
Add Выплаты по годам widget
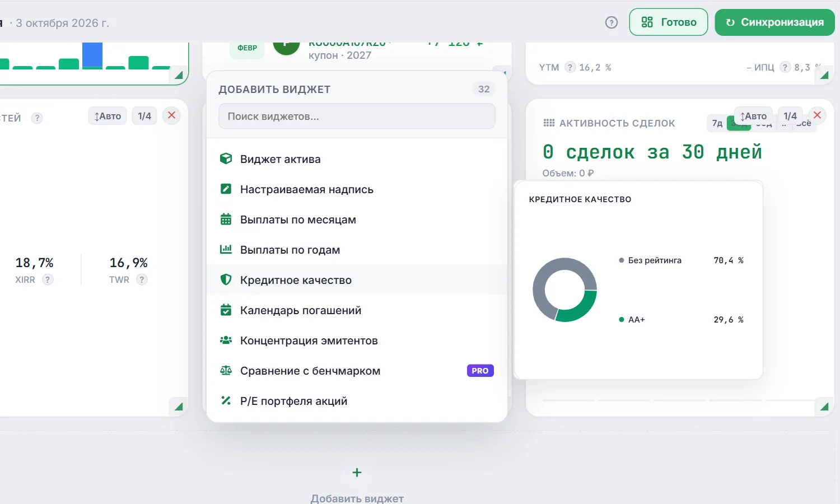(x=357, y=250)
